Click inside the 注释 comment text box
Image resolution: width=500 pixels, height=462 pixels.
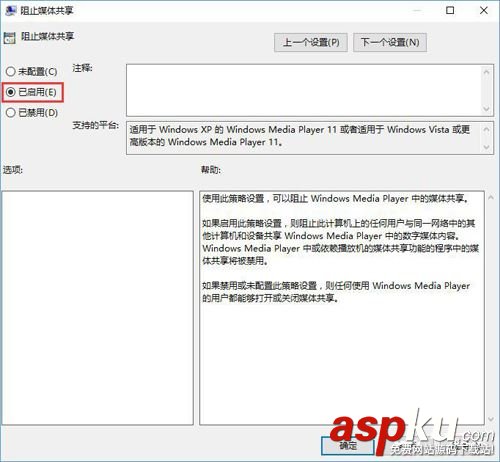[304, 90]
